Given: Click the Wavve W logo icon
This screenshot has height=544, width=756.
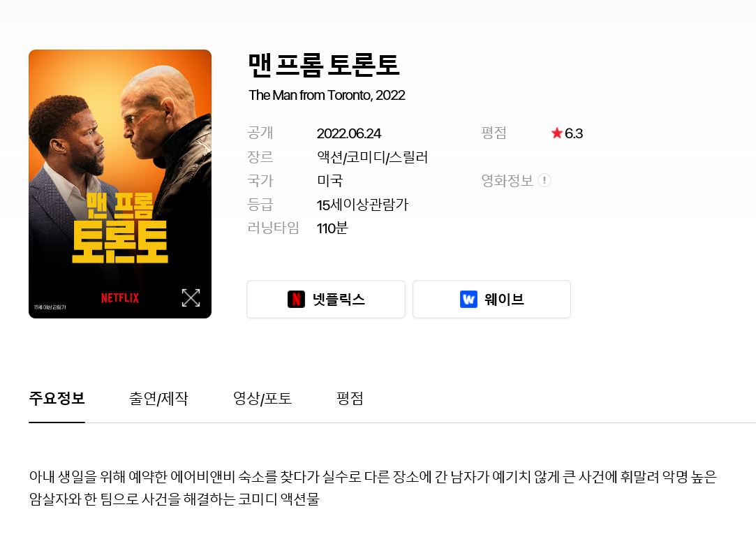Looking at the screenshot, I should (x=468, y=300).
